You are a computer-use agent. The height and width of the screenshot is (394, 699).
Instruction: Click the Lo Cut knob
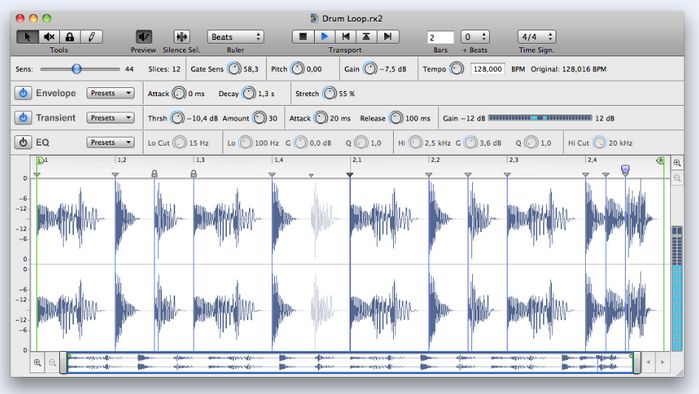coord(180,143)
